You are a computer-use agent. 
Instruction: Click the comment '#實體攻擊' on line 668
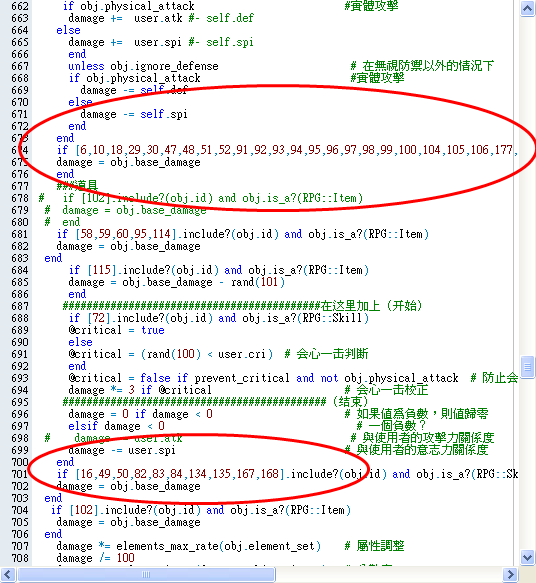pos(377,78)
